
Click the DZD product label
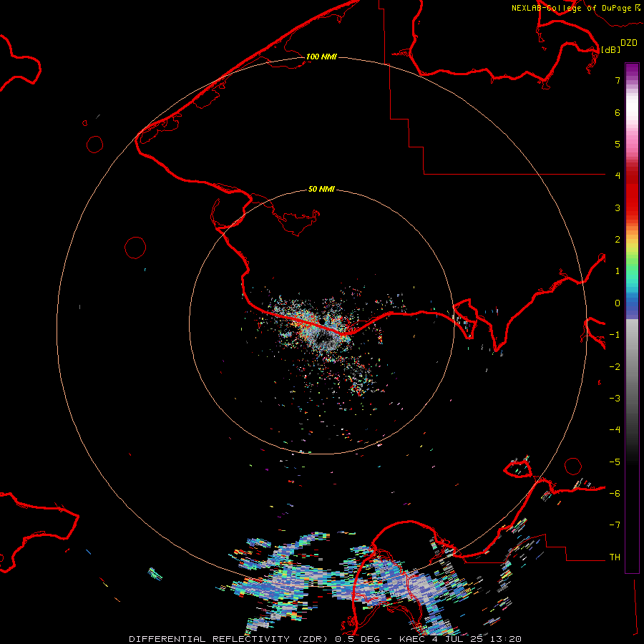(629, 43)
